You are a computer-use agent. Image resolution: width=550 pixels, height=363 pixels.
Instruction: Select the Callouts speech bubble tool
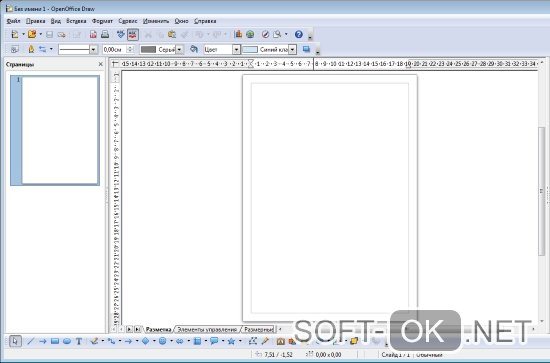[x=214, y=341]
